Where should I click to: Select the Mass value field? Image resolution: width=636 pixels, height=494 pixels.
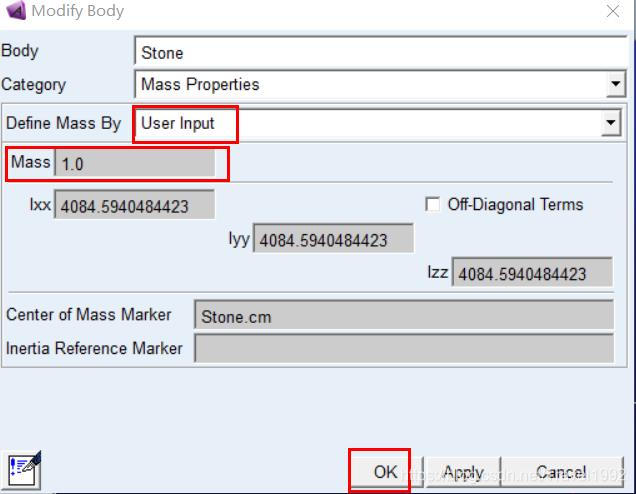click(x=135, y=163)
